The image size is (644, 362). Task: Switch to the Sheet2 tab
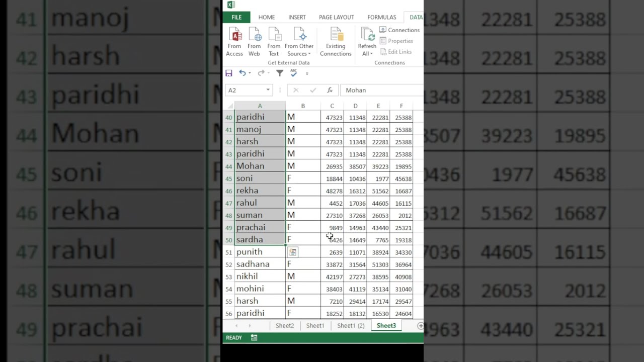point(285,326)
